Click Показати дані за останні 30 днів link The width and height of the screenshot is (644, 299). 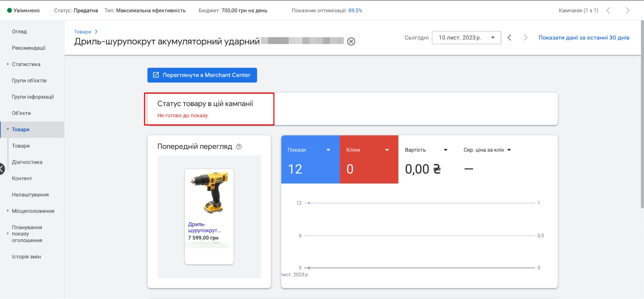point(583,37)
